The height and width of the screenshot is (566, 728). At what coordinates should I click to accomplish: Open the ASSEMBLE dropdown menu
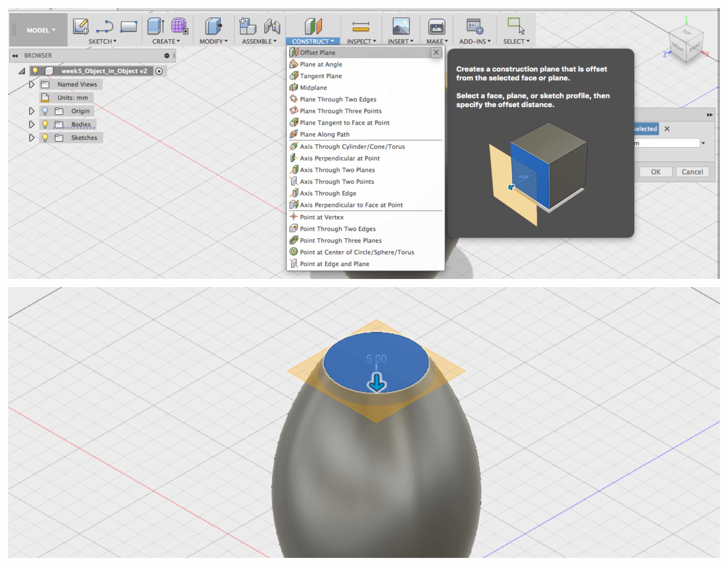259,41
